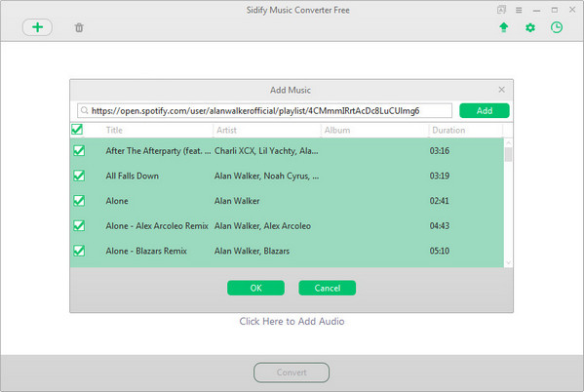Click the Convert button
This screenshot has width=584, height=392.
click(x=292, y=372)
